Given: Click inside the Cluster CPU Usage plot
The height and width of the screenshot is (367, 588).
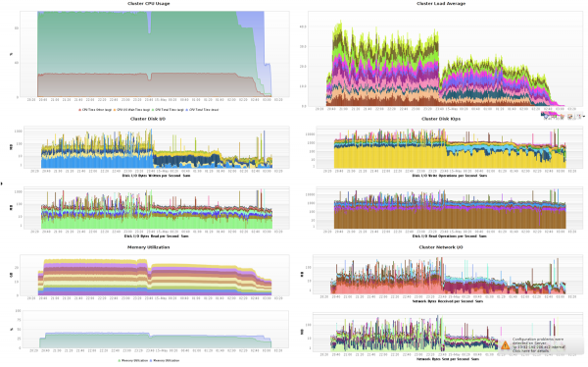Looking at the screenshot, I should (x=155, y=54).
